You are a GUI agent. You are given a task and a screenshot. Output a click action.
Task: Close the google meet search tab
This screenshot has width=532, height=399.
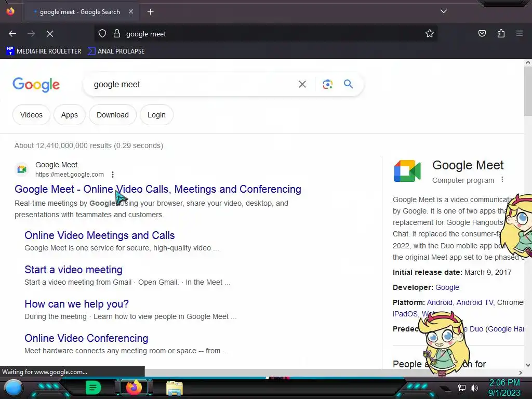click(131, 12)
